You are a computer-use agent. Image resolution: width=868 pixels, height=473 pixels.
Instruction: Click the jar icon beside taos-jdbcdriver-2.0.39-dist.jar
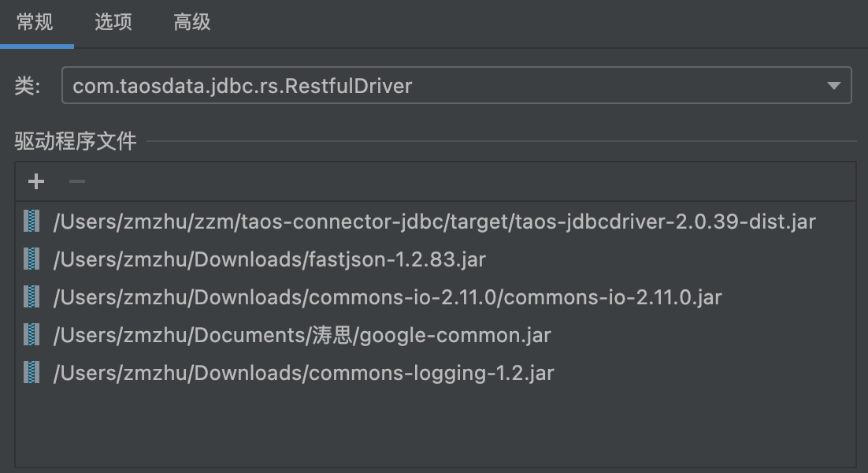[32, 222]
